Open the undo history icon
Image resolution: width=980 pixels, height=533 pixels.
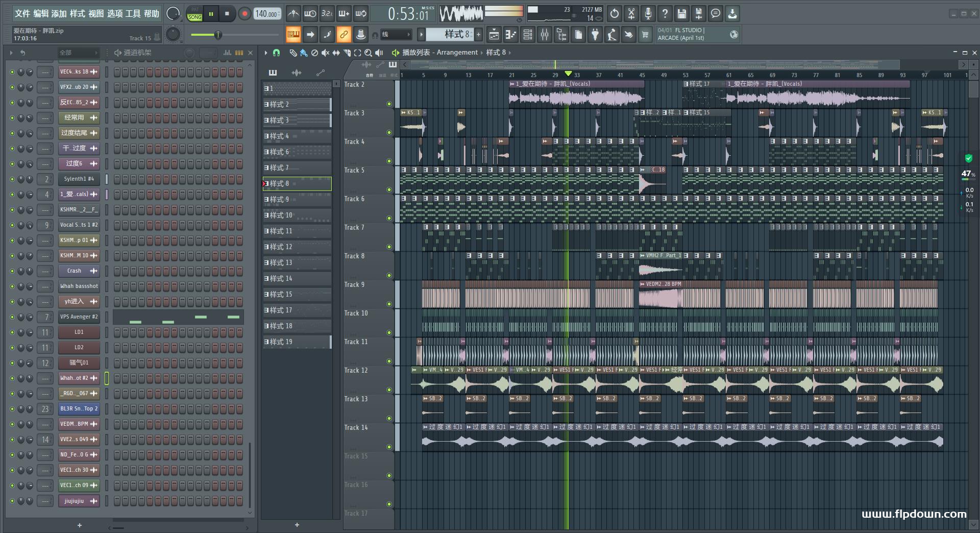(x=615, y=14)
